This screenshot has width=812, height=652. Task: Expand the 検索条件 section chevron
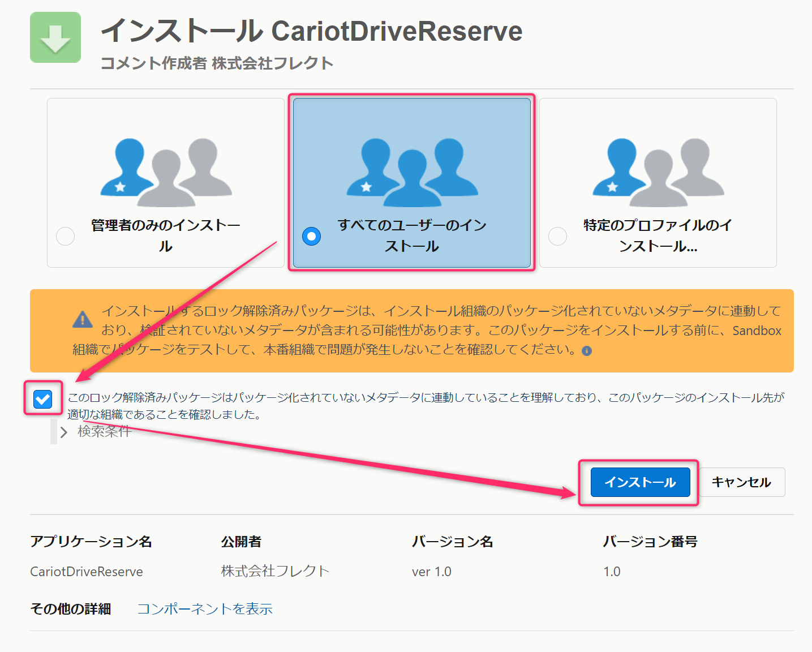pyautogui.click(x=64, y=432)
